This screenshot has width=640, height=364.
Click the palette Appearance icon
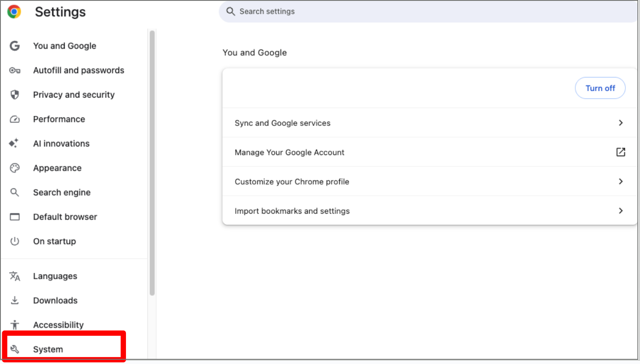coord(15,168)
